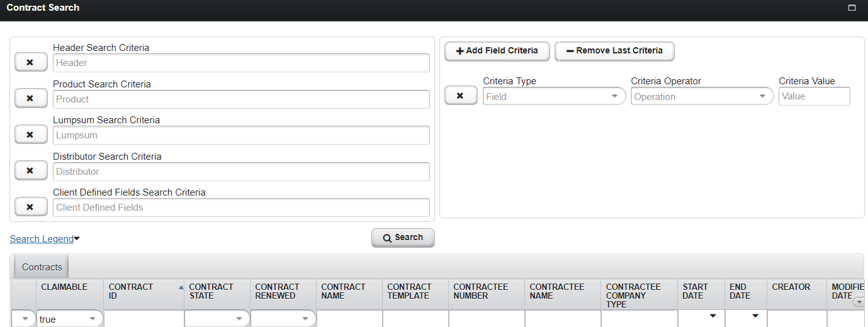
Task: Focus the Criteria Value input
Action: click(814, 96)
